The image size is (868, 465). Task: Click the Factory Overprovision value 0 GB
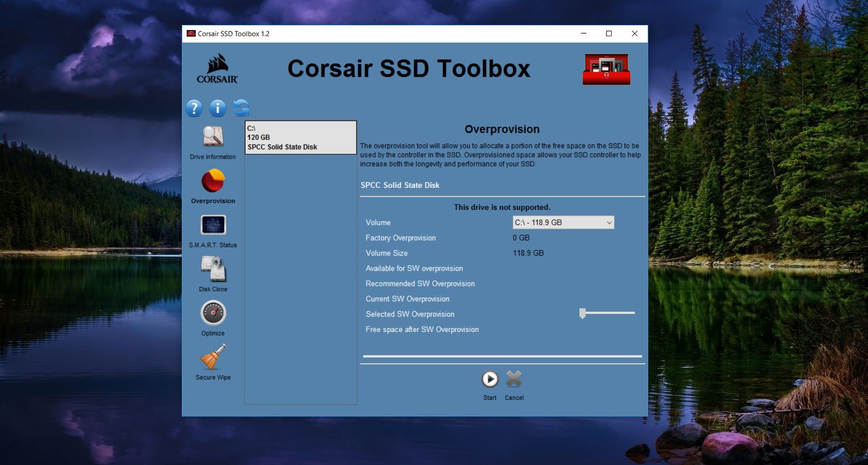[x=521, y=238]
